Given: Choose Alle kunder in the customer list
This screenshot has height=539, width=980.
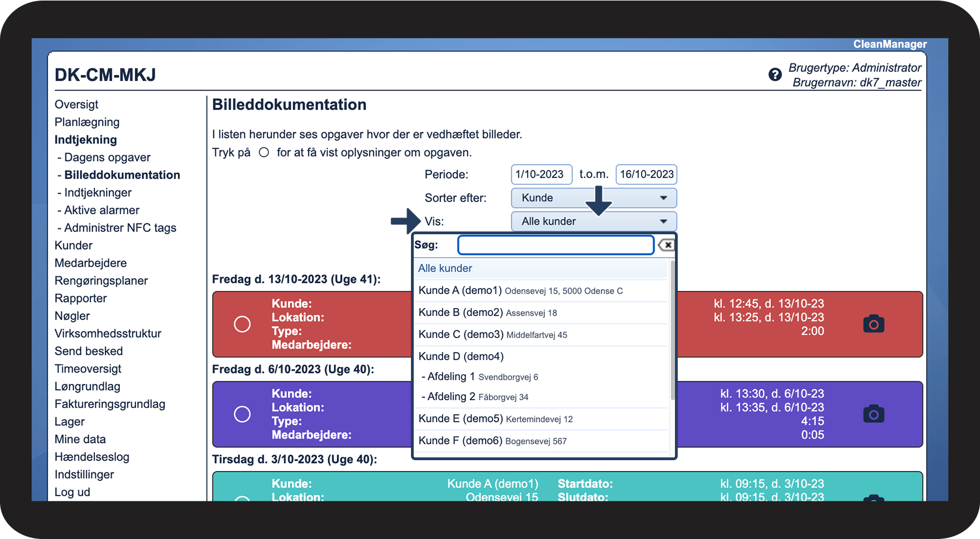Looking at the screenshot, I should 541,269.
